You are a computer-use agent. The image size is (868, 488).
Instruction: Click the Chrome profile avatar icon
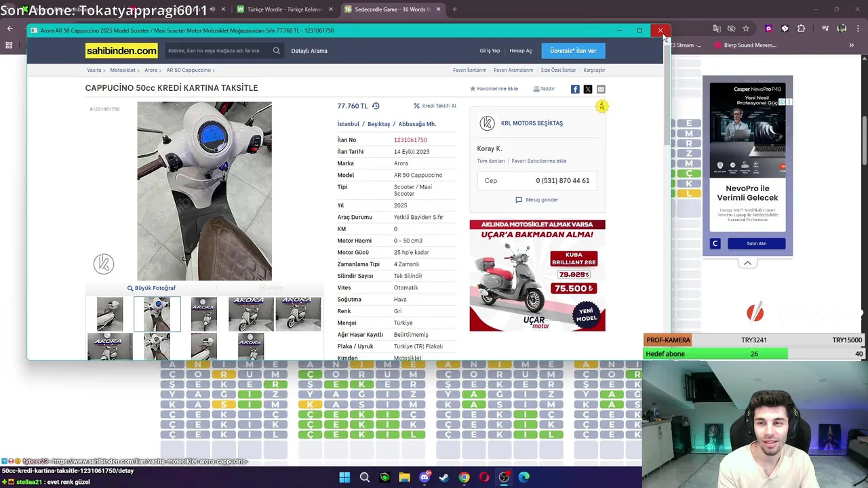pyautogui.click(x=842, y=28)
